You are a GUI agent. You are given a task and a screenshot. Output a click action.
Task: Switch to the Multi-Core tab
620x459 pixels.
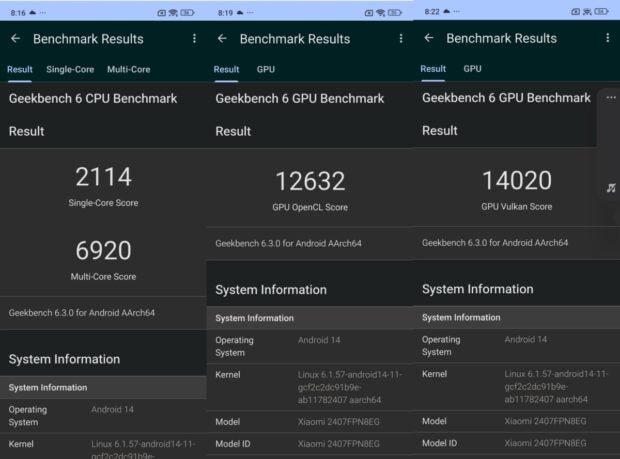tap(128, 69)
